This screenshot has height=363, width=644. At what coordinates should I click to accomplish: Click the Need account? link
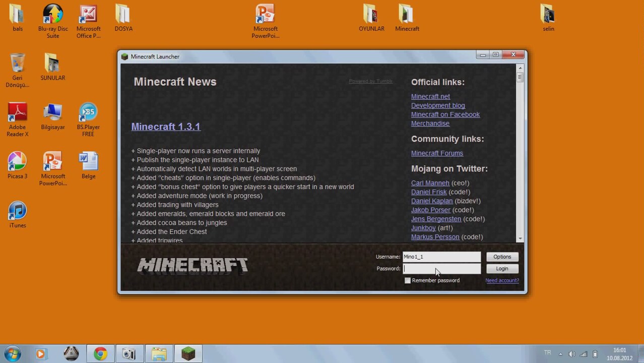[502, 280]
